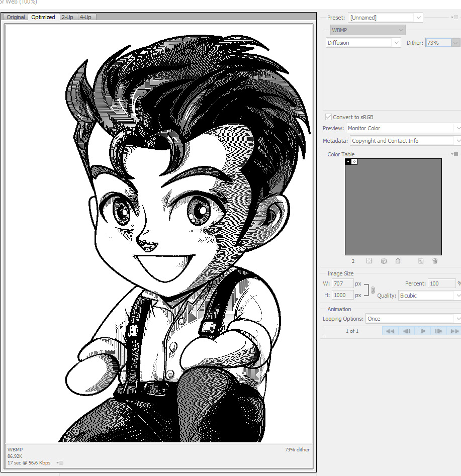Open the WBMP file format dropdown
The height and width of the screenshot is (476, 461).
click(x=368, y=30)
